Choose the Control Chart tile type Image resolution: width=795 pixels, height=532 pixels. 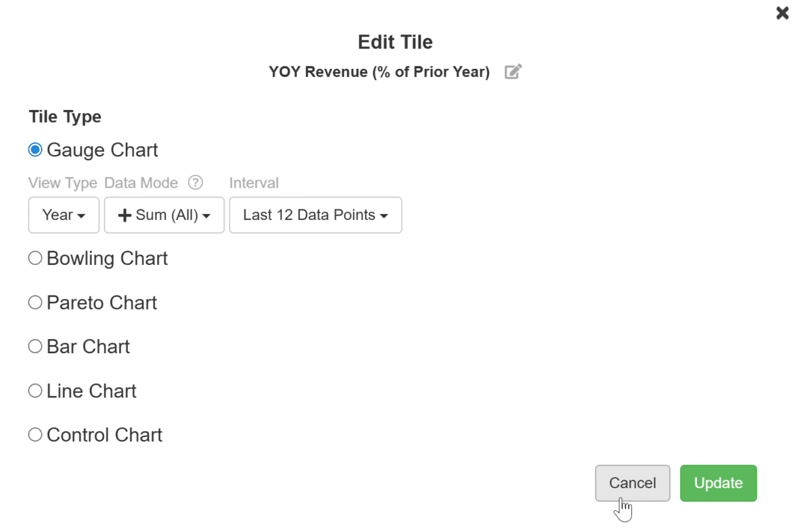click(x=35, y=435)
